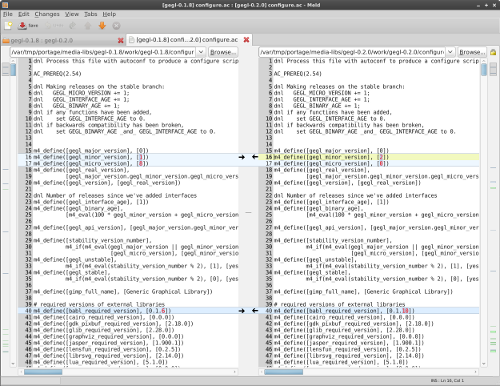The height and width of the screenshot is (386, 500).
Task: Open the Help menu
Action: pos(109,14)
